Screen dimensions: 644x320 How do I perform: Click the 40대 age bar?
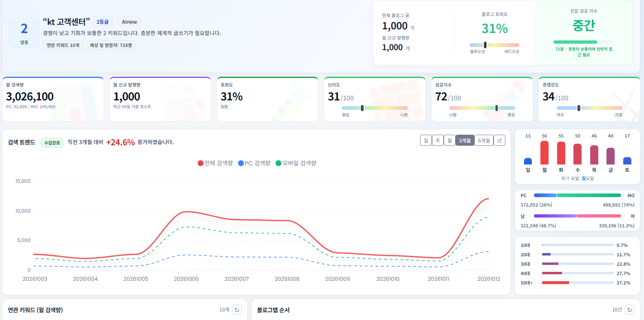pyautogui.click(x=578, y=273)
